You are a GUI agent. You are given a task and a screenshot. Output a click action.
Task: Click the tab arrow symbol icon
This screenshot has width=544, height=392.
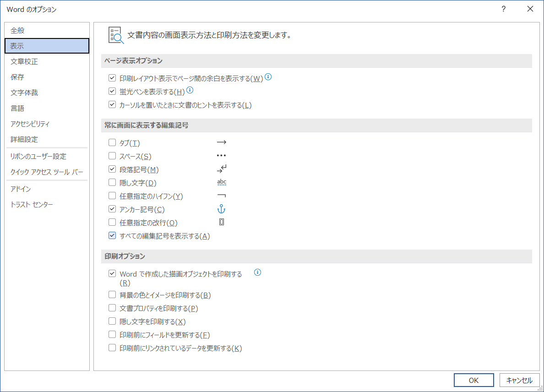221,142
